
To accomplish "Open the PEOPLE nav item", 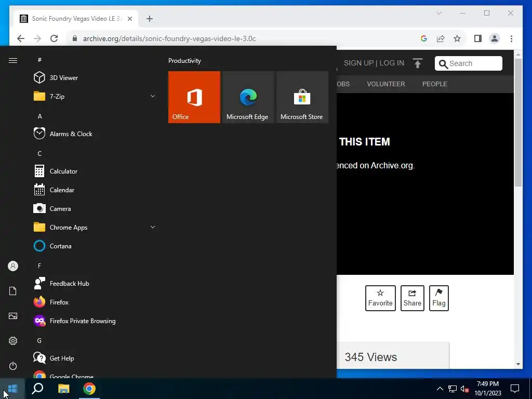I will pos(435,84).
